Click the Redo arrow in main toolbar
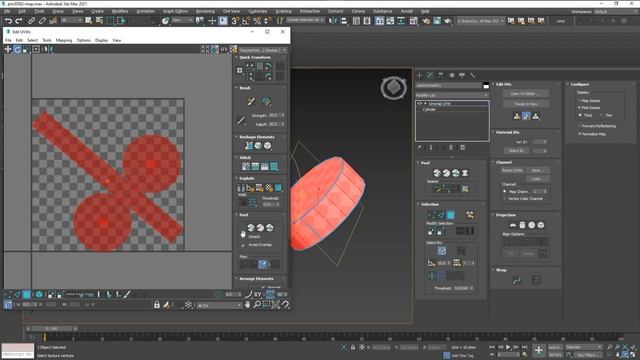This screenshot has width=640, height=360. click(19, 21)
